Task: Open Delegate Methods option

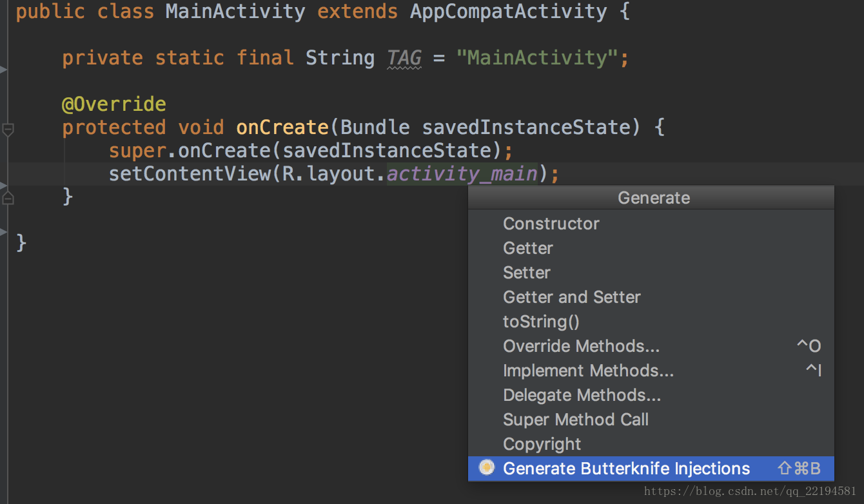Action: point(582,395)
